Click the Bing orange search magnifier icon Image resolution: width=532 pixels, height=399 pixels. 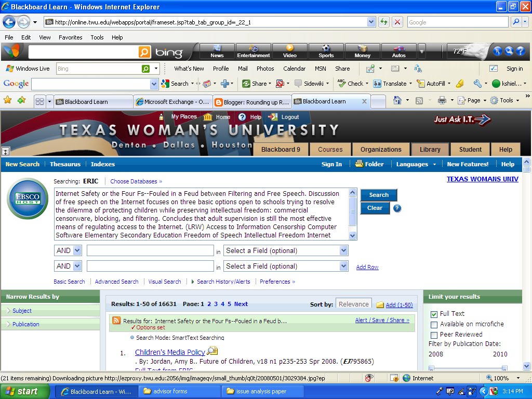point(144,52)
